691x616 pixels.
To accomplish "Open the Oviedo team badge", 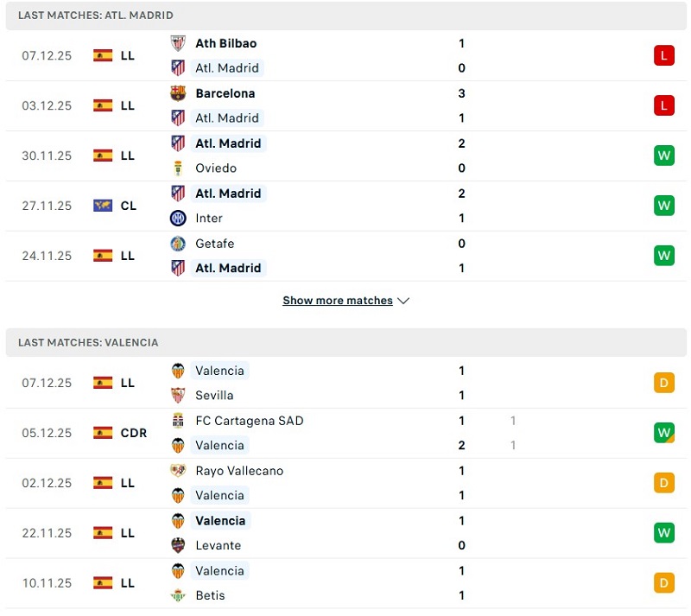I will pos(178,168).
